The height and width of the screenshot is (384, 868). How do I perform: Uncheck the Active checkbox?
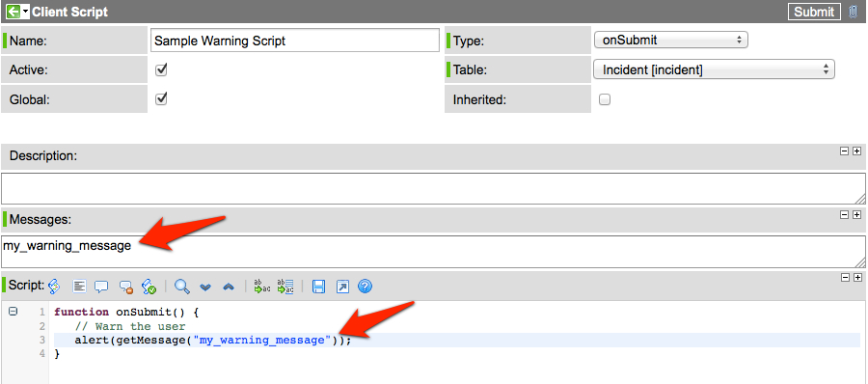tap(161, 69)
